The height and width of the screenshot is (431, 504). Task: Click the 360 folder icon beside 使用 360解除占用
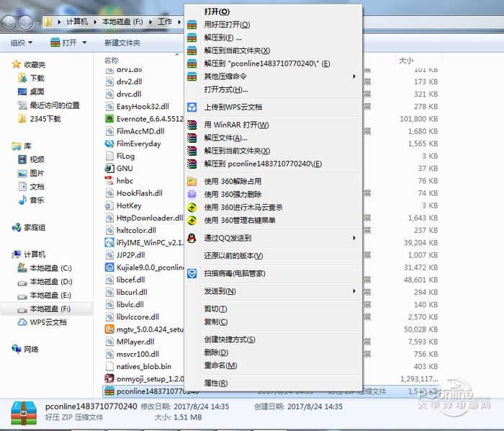[x=192, y=182]
